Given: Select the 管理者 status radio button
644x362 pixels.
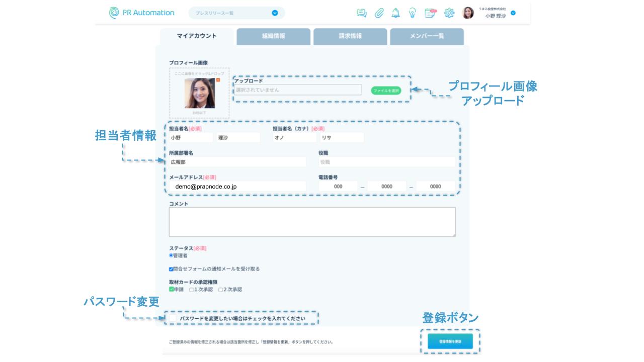Looking at the screenshot, I should [171, 255].
